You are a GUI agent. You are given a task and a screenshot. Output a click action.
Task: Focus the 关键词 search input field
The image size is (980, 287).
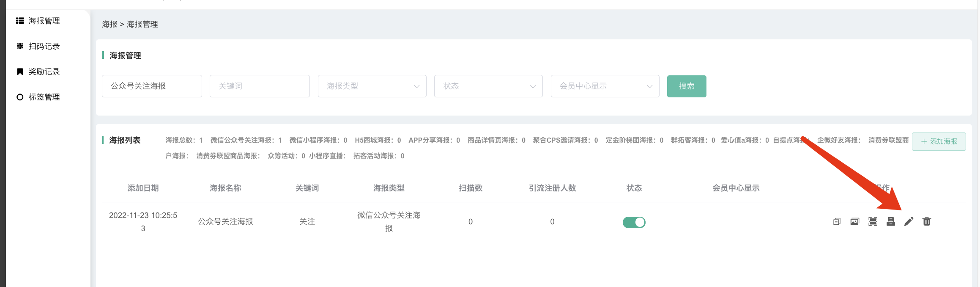(x=260, y=86)
